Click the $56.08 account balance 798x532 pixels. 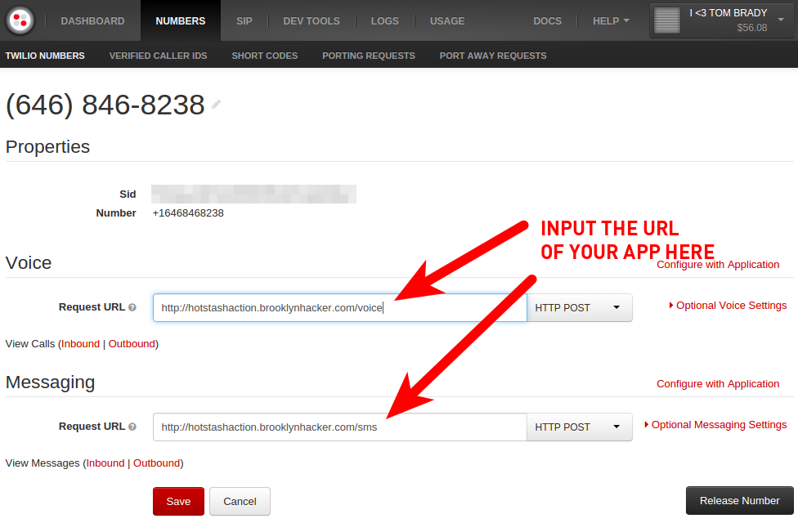tap(751, 28)
